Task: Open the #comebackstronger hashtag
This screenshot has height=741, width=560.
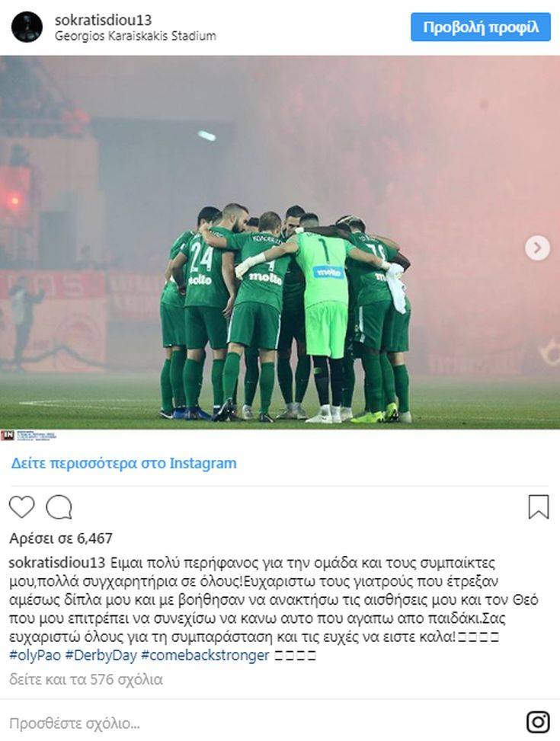Action: pos(205,656)
